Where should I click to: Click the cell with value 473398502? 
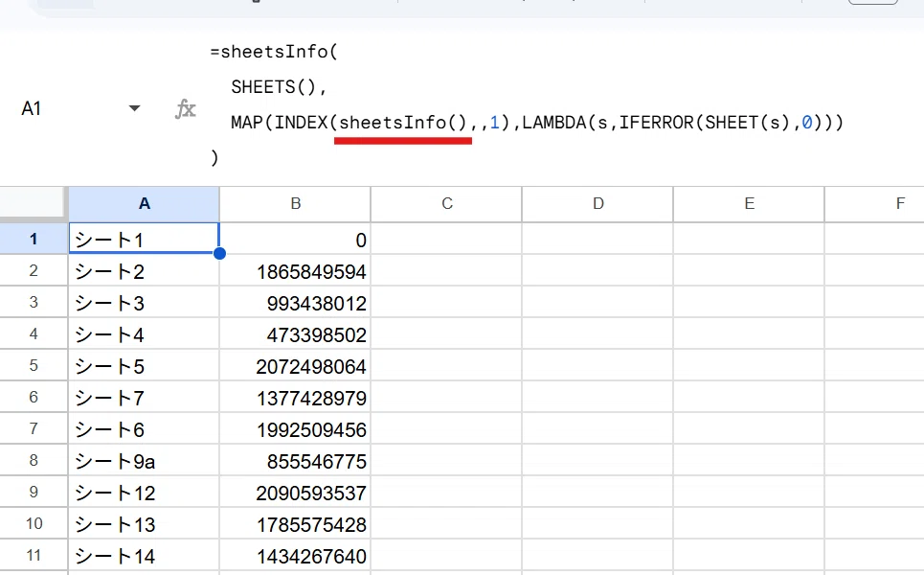[295, 333]
